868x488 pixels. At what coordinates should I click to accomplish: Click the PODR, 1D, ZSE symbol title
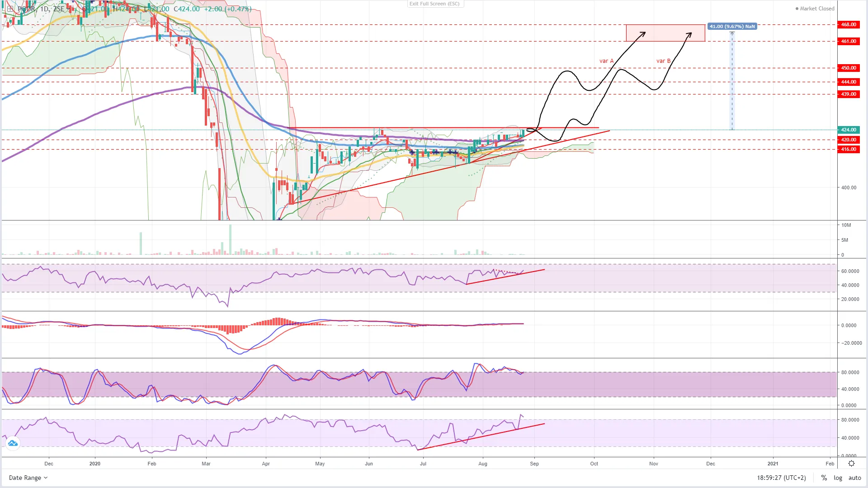click(x=41, y=9)
